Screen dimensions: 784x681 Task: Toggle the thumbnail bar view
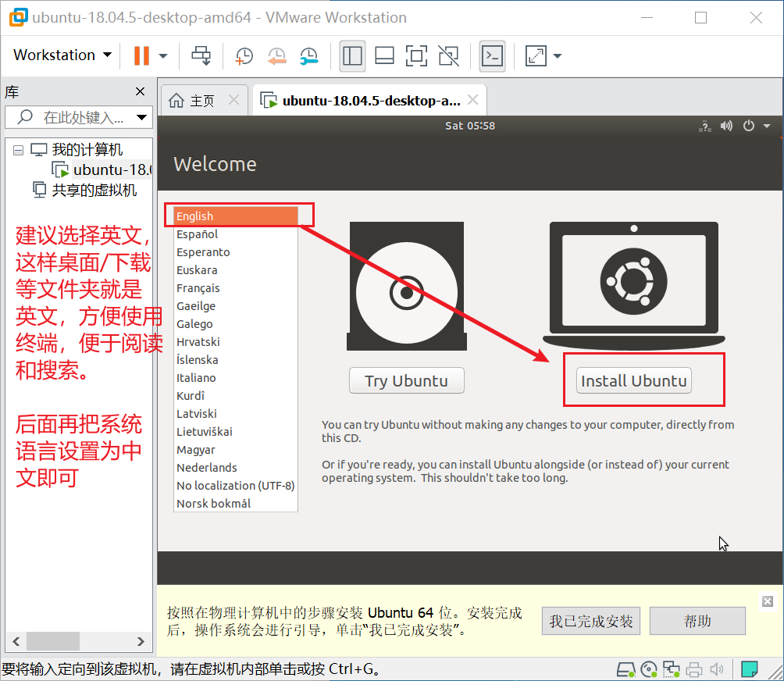[x=384, y=56]
